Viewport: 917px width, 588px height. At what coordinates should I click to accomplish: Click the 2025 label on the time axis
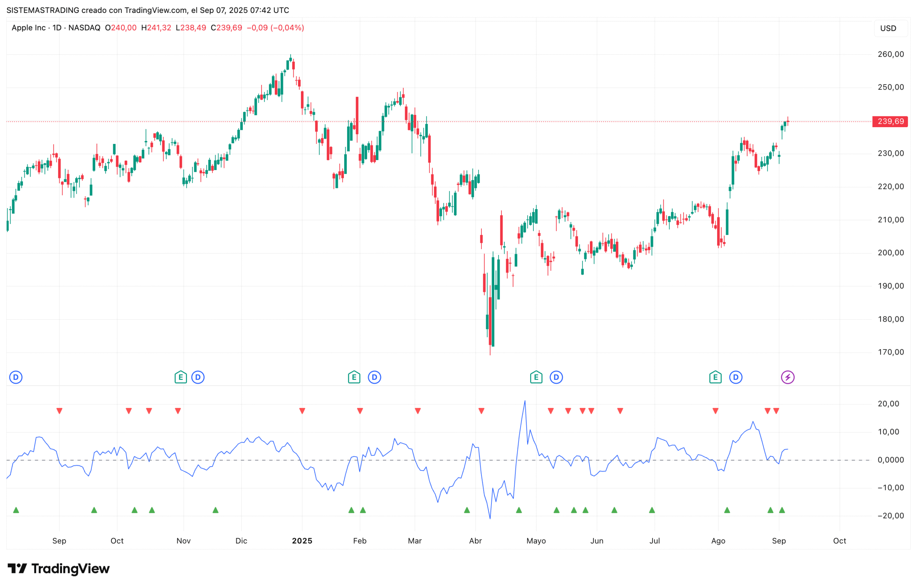pos(302,541)
